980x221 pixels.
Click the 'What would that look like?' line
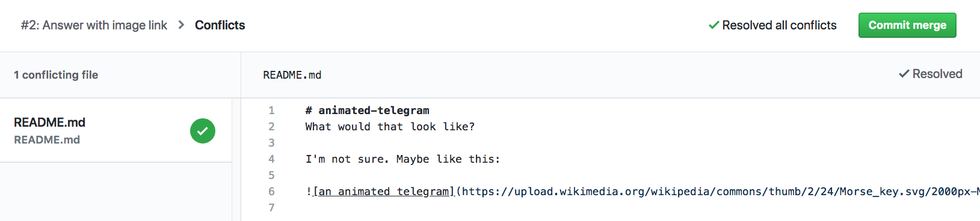coord(390,127)
